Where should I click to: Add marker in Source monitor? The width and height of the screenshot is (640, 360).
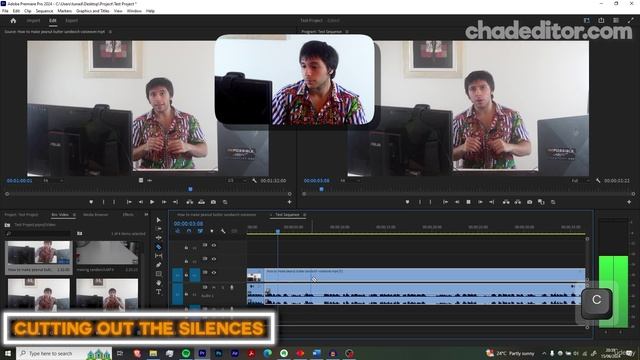point(91,202)
